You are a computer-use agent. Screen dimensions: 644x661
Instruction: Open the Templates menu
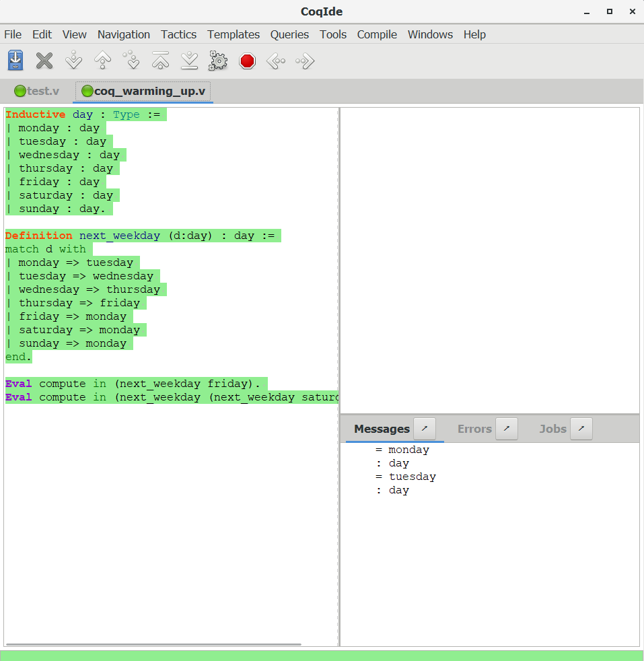pyautogui.click(x=234, y=34)
